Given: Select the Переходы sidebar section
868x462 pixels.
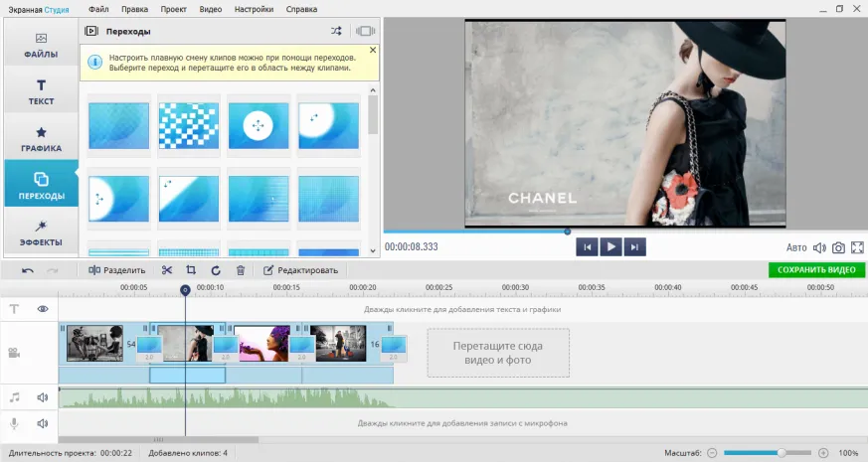Looking at the screenshot, I should [41, 185].
